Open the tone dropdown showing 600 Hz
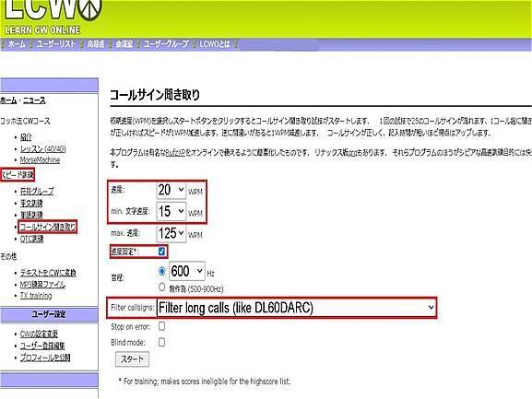The width and height of the screenshot is (532, 399). pyautogui.click(x=187, y=271)
